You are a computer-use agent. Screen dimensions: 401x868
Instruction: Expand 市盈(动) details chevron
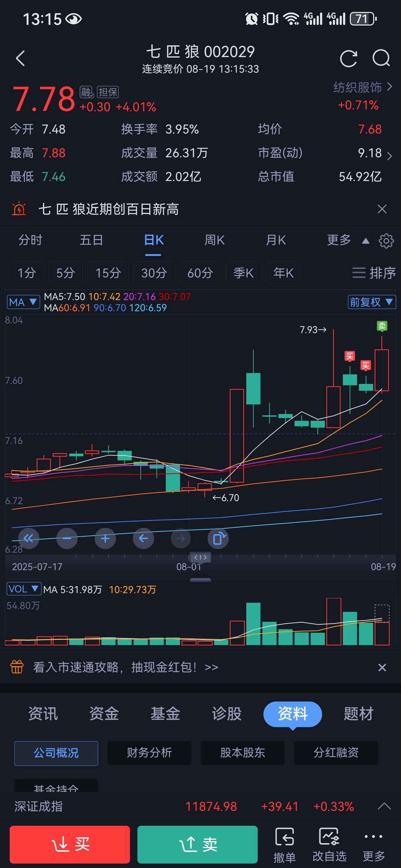(389, 156)
